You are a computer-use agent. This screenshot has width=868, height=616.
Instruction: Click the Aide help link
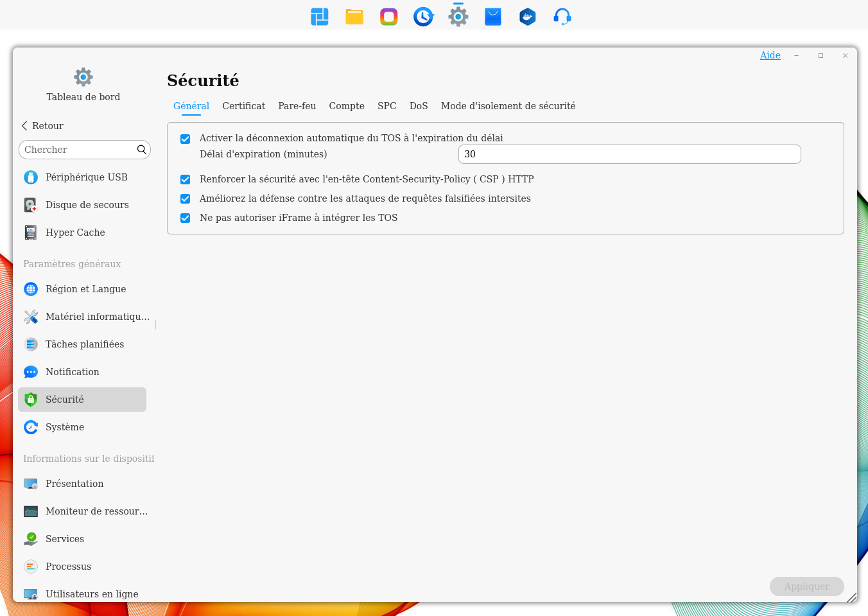[x=770, y=55]
